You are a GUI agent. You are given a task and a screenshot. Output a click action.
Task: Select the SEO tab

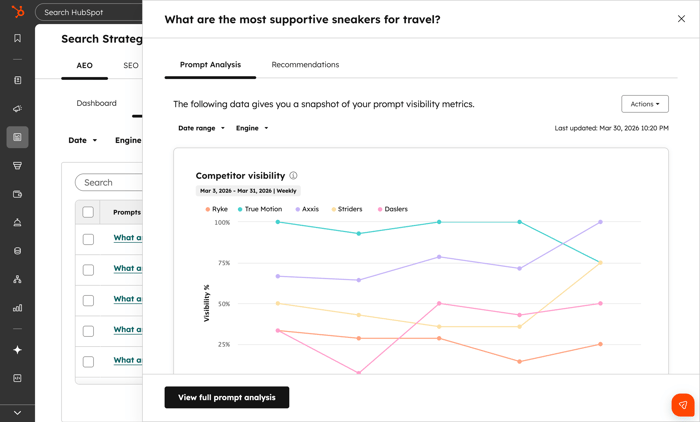click(131, 66)
